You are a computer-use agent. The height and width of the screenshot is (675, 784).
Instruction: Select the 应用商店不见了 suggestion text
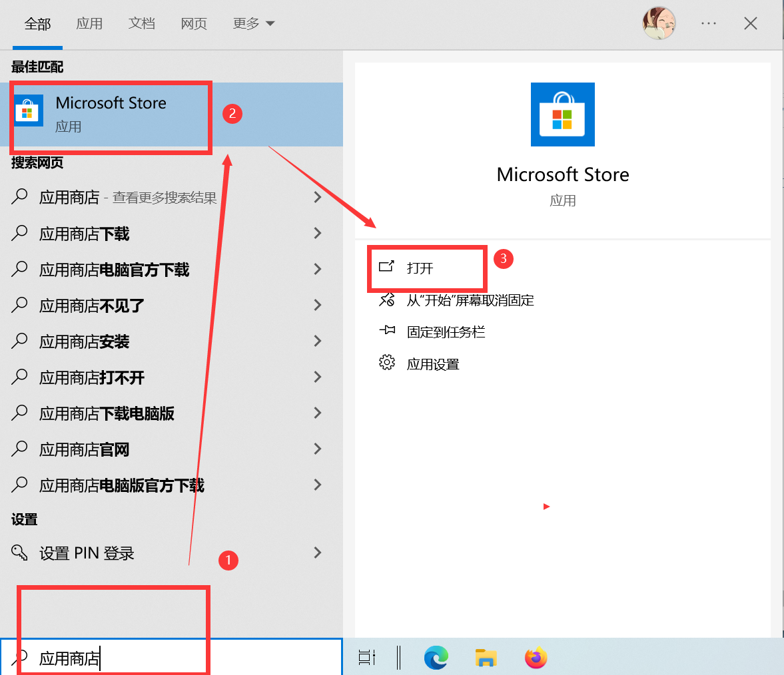pyautogui.click(x=92, y=306)
